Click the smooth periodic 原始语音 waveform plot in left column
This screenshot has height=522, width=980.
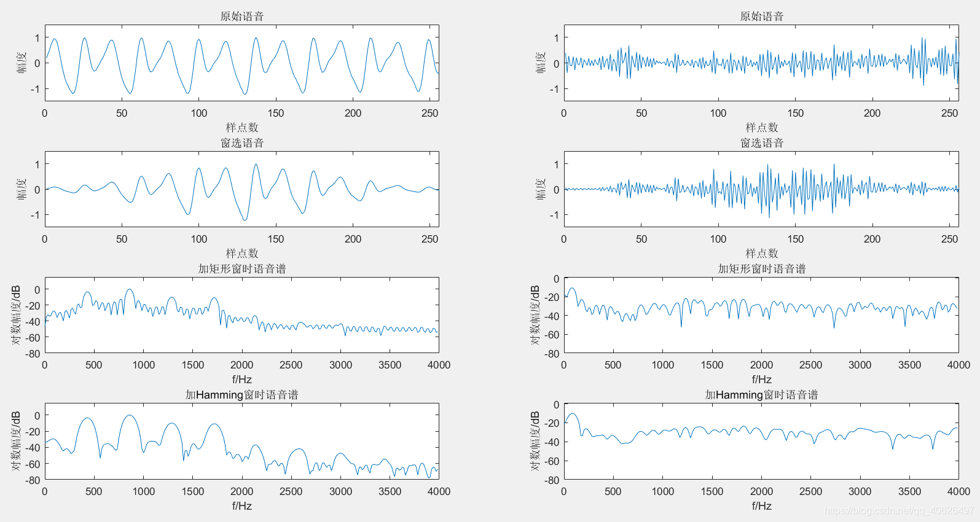[242, 63]
